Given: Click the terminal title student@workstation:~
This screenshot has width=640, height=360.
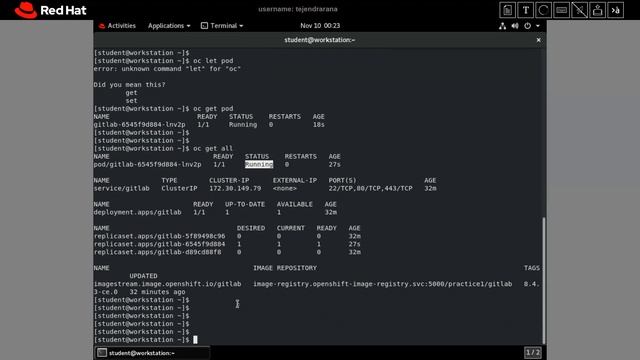Looking at the screenshot, I should (320, 40).
